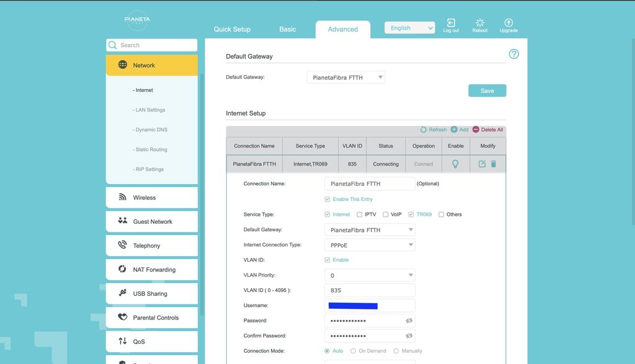Click the Telephony phone icon
635x364 pixels.
pos(122,244)
